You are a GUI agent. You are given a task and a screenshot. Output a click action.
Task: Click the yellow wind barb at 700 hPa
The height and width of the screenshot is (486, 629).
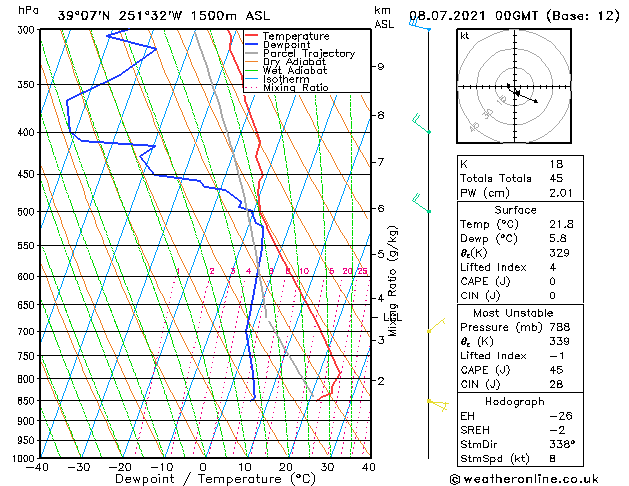pyautogui.click(x=436, y=325)
